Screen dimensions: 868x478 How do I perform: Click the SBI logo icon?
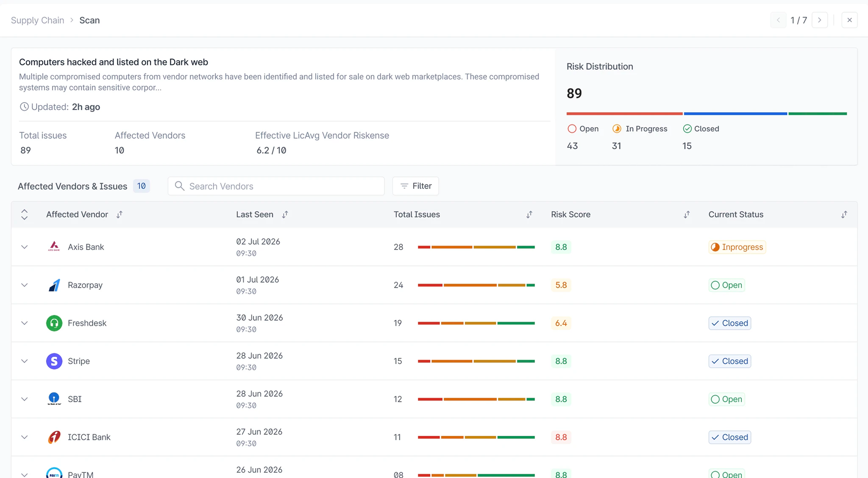(x=54, y=399)
